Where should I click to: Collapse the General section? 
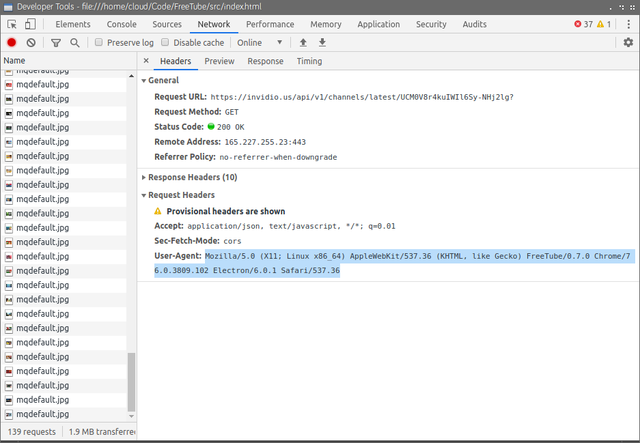pos(144,80)
